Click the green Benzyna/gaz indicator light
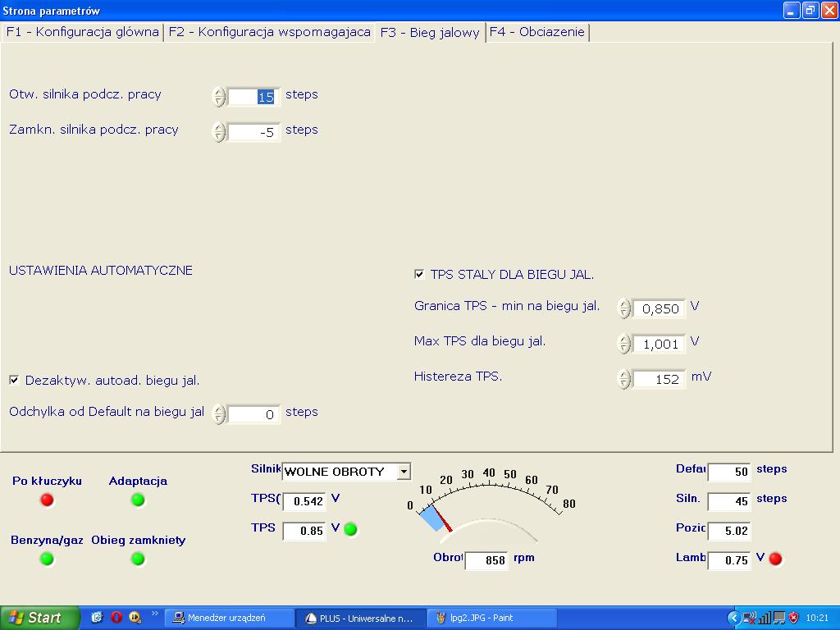 [47, 559]
